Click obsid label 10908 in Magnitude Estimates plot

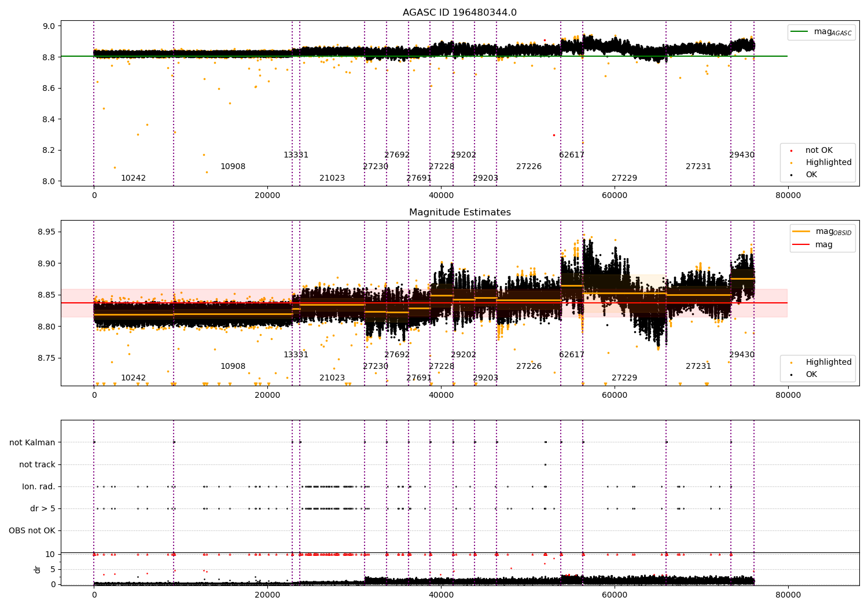click(x=233, y=367)
